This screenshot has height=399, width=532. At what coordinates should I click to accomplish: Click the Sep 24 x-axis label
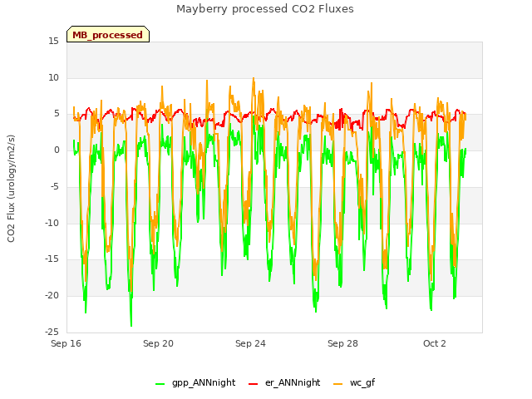250,343
